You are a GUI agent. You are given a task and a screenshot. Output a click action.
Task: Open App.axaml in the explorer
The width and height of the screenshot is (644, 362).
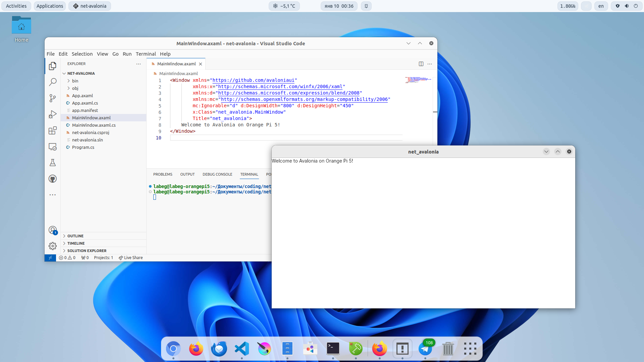pyautogui.click(x=104, y=96)
